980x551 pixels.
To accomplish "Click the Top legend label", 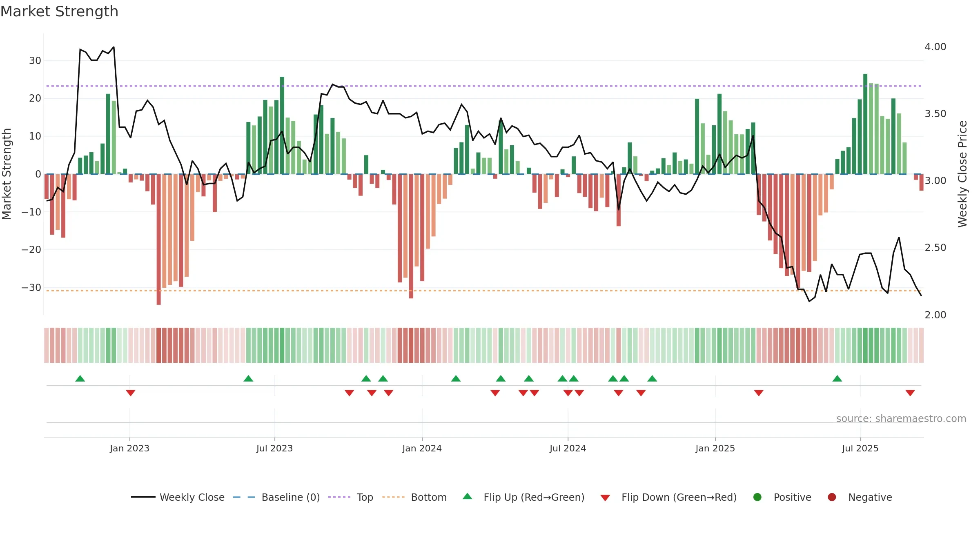I will (365, 497).
